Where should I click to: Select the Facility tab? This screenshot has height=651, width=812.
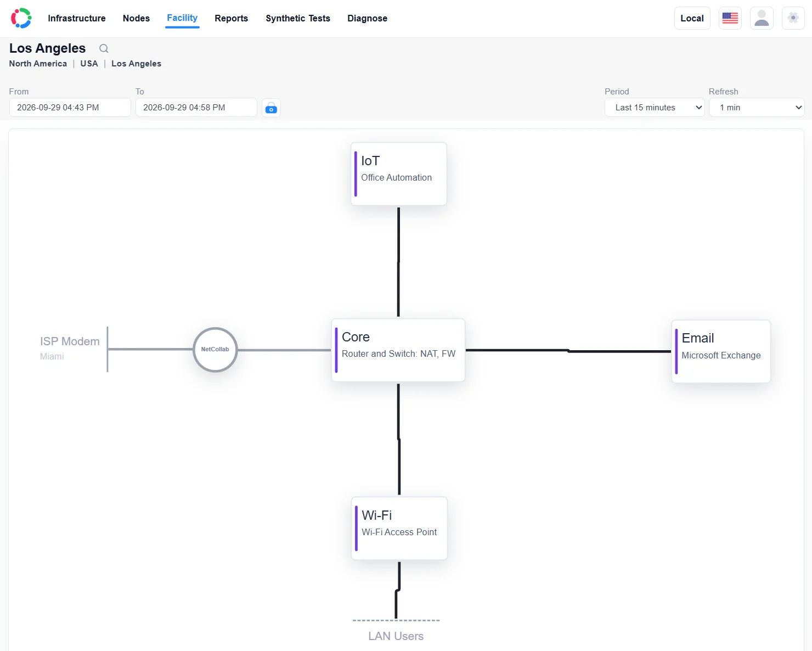click(x=182, y=18)
